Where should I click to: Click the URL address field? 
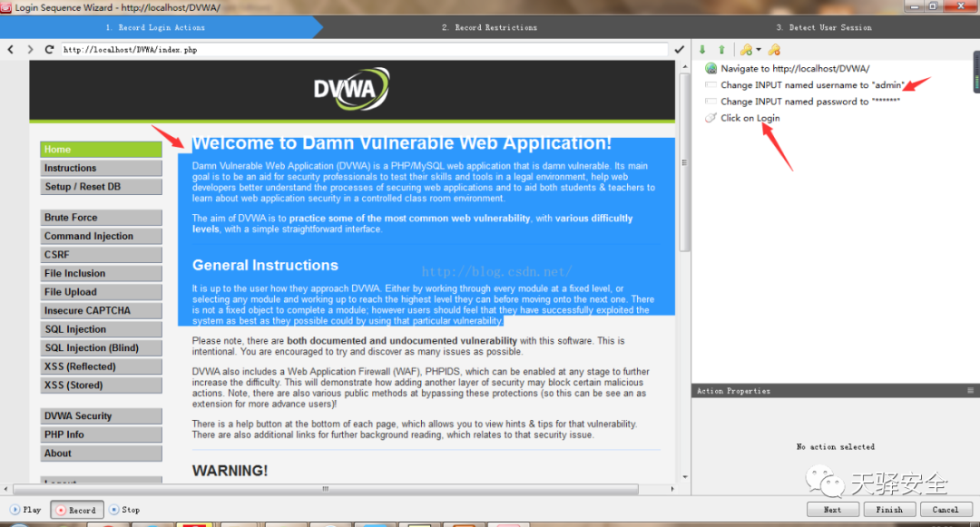click(365, 49)
